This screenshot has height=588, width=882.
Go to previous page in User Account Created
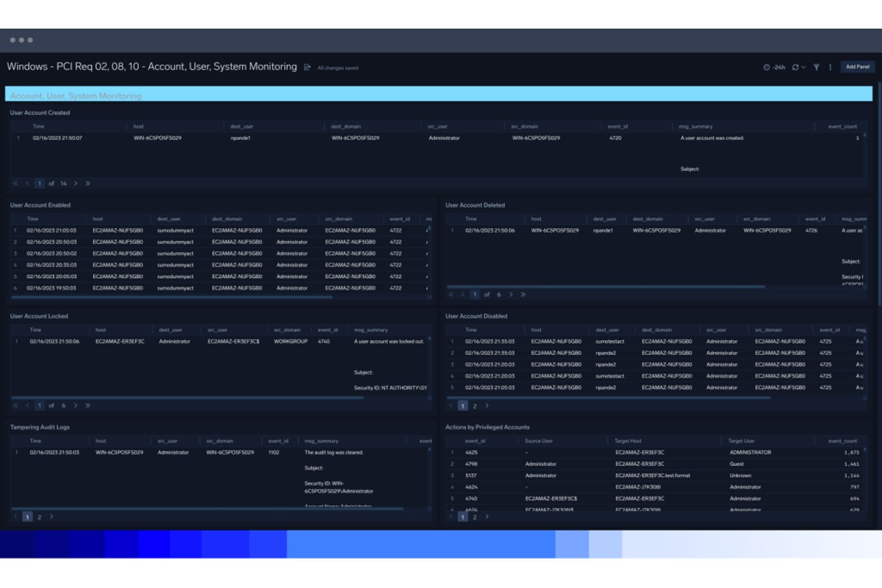(27, 183)
